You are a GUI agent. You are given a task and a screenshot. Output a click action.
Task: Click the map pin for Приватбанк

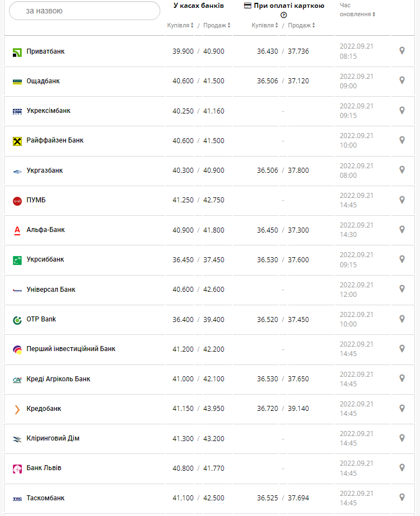tap(402, 51)
